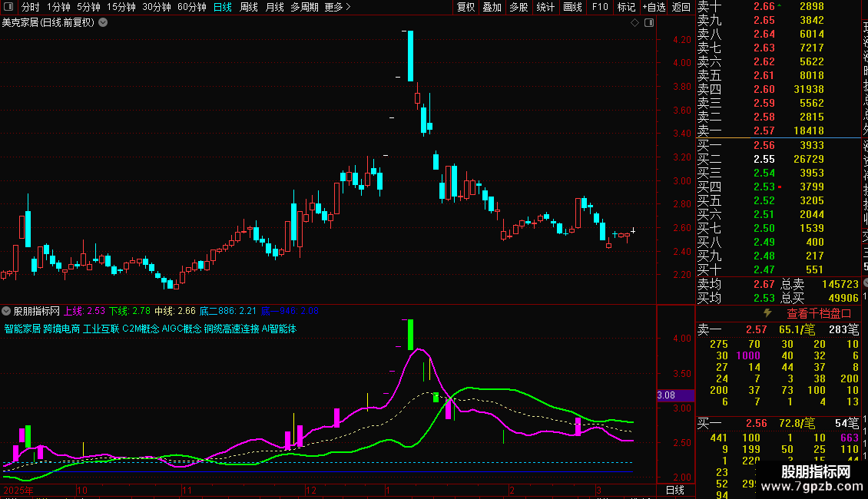Click the 叠加 overlay button
The height and width of the screenshot is (499, 868).
[x=492, y=7]
